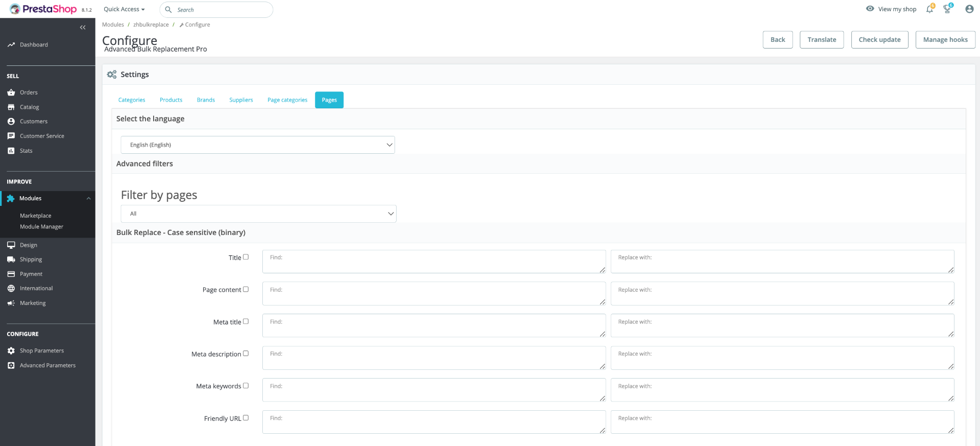Viewport: 980px width, 446px height.
Task: Click the Check update button
Action: [x=879, y=40]
